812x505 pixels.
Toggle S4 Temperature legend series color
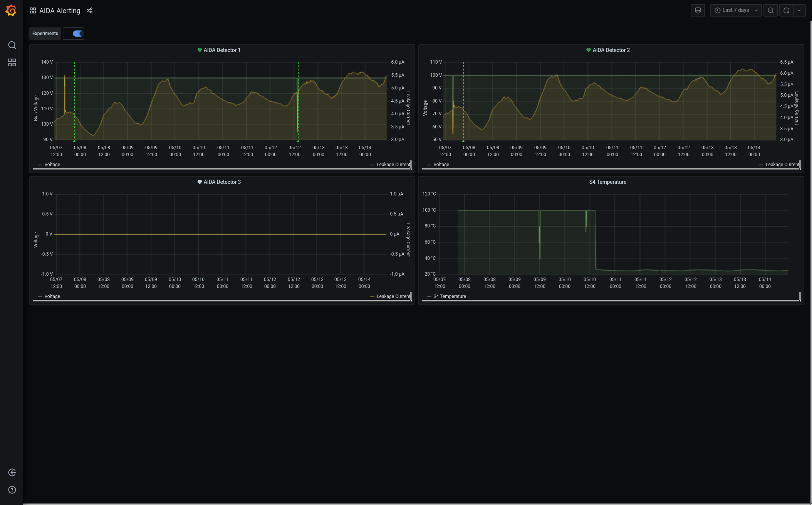tap(429, 296)
